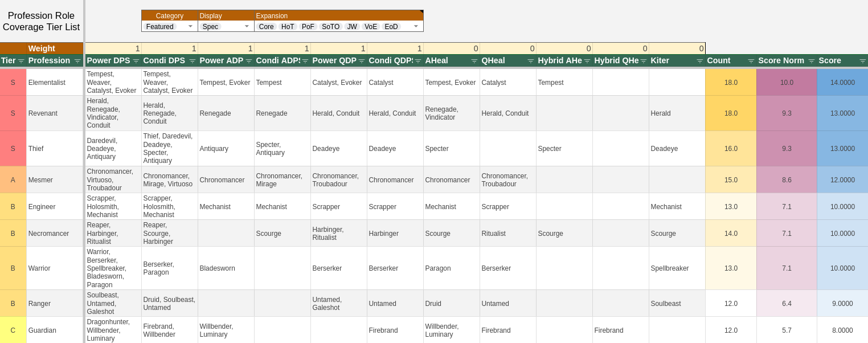This screenshot has height=343, width=868.
Task: Select Elementalist Score cell 14.0000
Action: click(842, 83)
